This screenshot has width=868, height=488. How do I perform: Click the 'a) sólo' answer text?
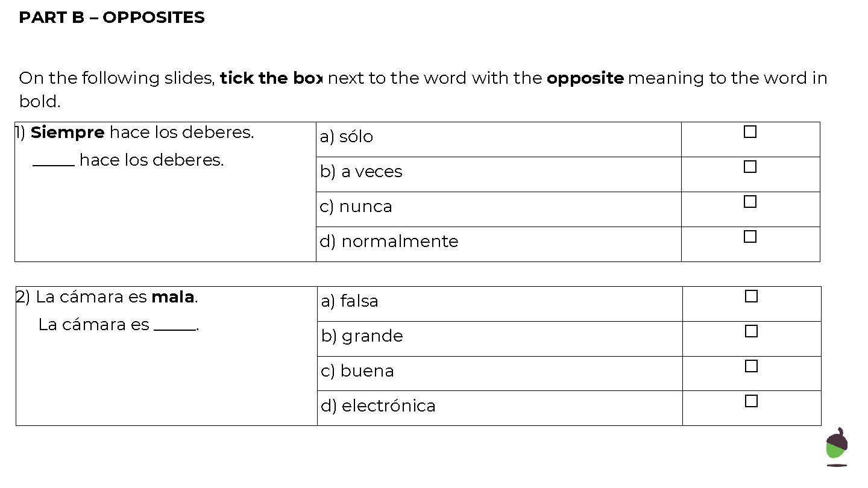click(347, 137)
